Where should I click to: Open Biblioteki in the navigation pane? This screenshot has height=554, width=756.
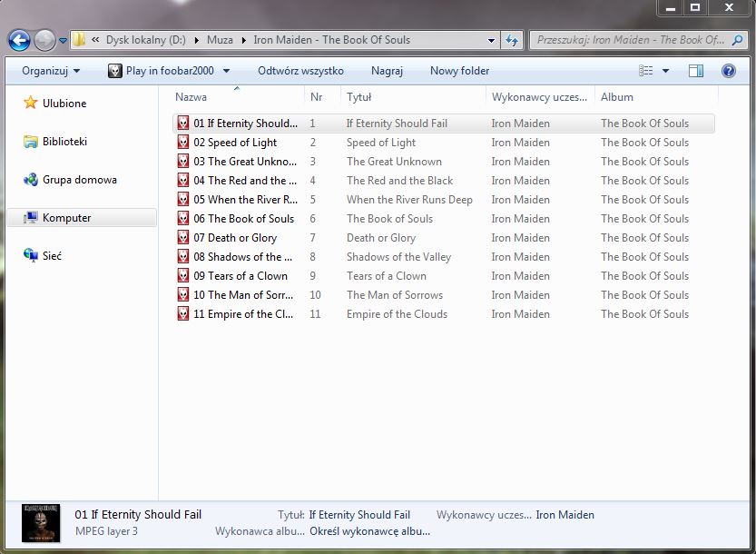(x=64, y=142)
